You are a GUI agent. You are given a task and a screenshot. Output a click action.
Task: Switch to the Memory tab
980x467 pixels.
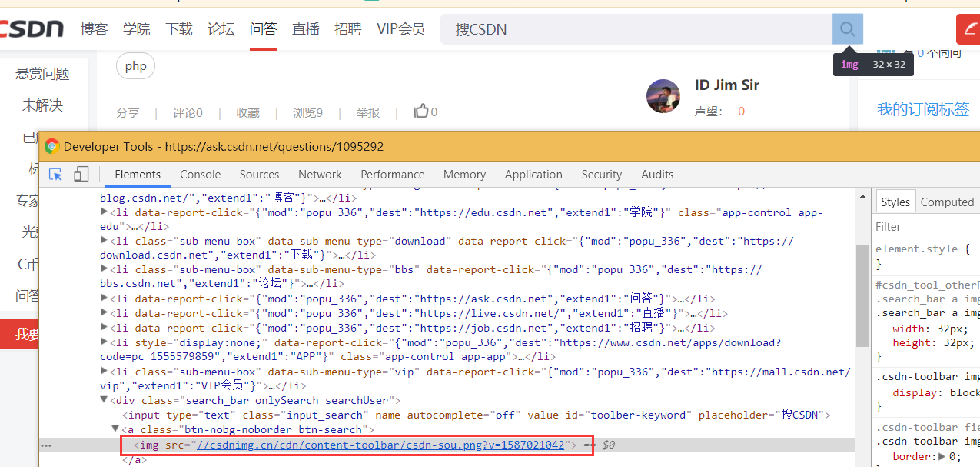point(464,175)
